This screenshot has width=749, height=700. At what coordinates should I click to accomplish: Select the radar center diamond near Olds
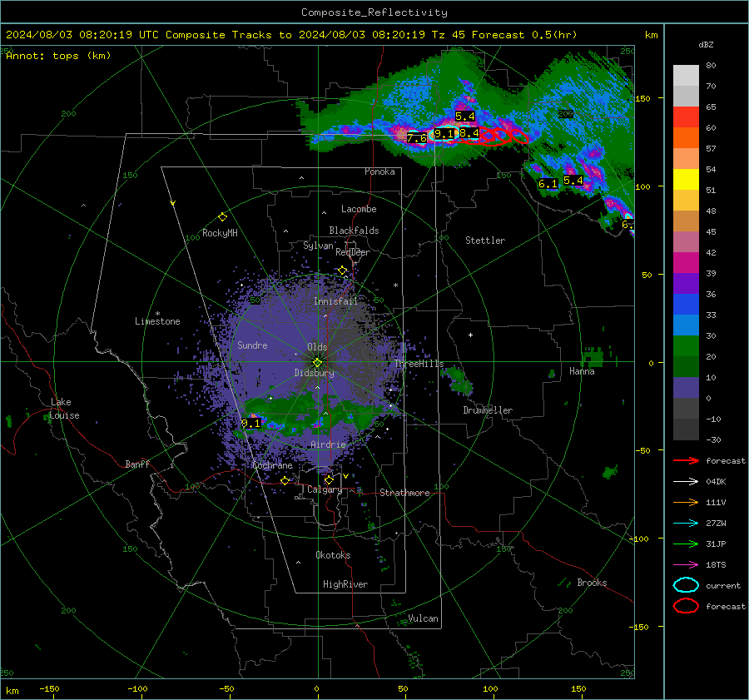coord(317,362)
